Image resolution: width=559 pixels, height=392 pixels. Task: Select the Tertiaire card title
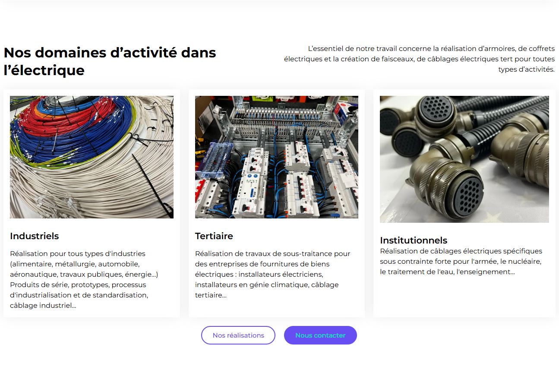pyautogui.click(x=214, y=236)
